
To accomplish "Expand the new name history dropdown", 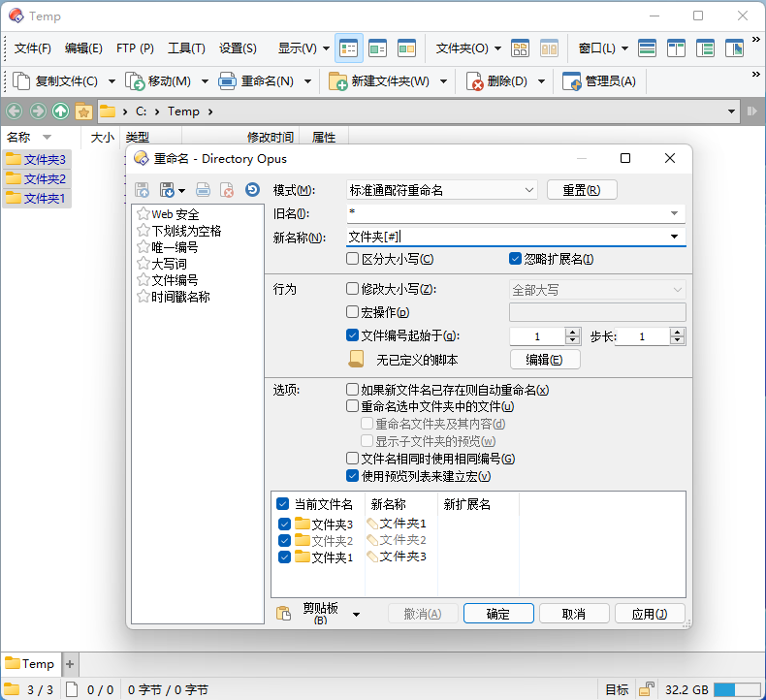I will pos(674,237).
